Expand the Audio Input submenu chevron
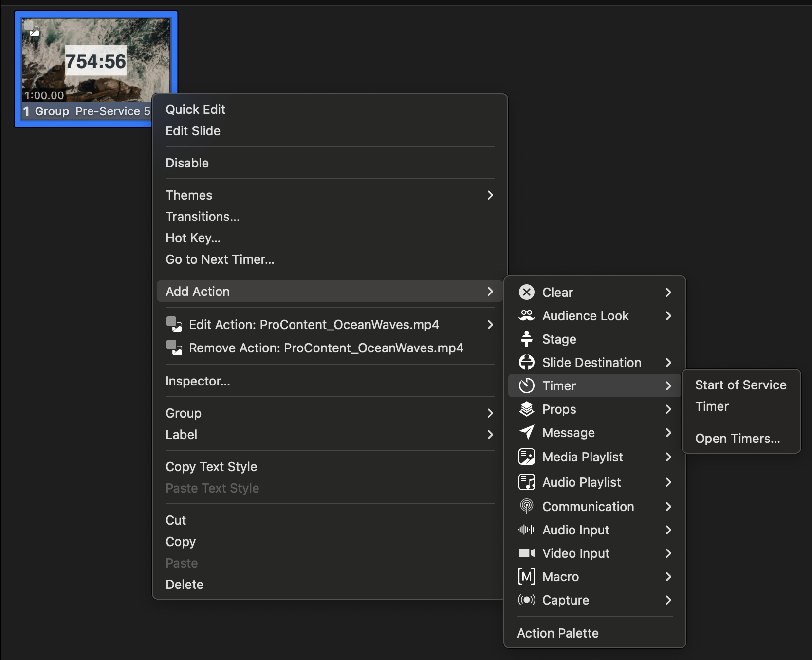812x660 pixels. click(x=668, y=530)
